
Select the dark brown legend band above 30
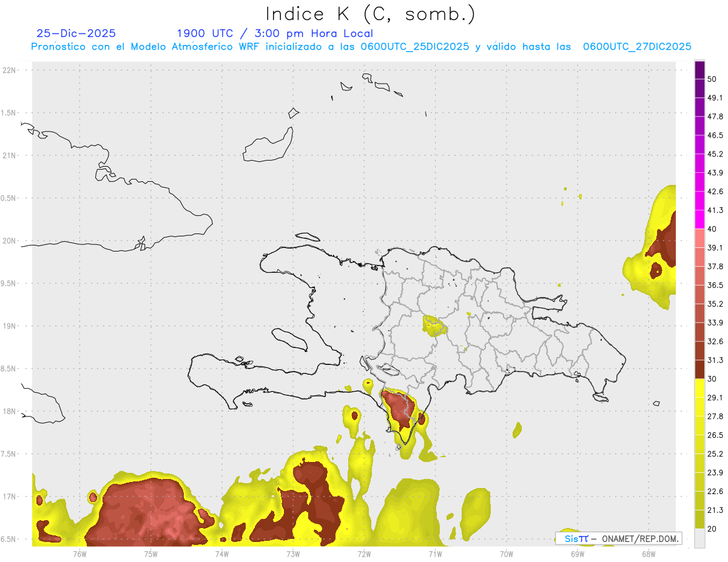[x=700, y=370]
